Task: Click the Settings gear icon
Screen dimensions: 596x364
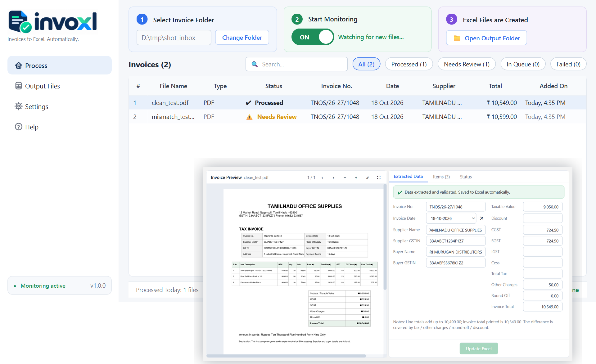Action: coord(19,106)
